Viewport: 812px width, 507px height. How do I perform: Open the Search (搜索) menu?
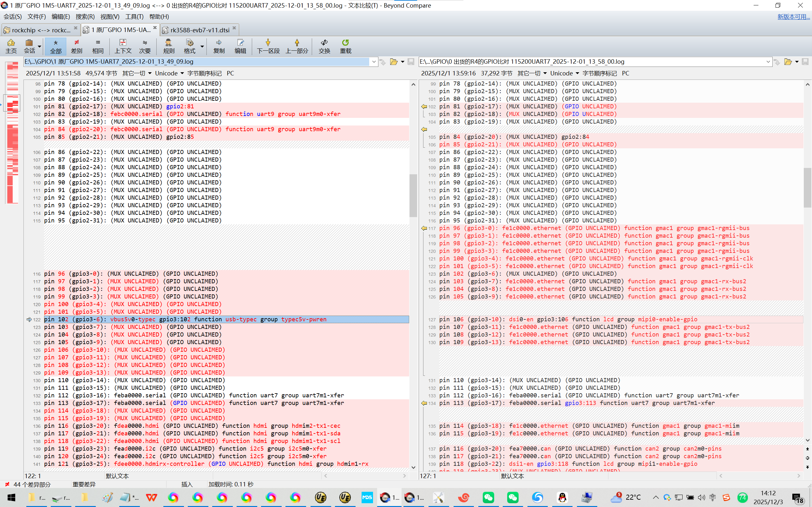click(x=85, y=16)
